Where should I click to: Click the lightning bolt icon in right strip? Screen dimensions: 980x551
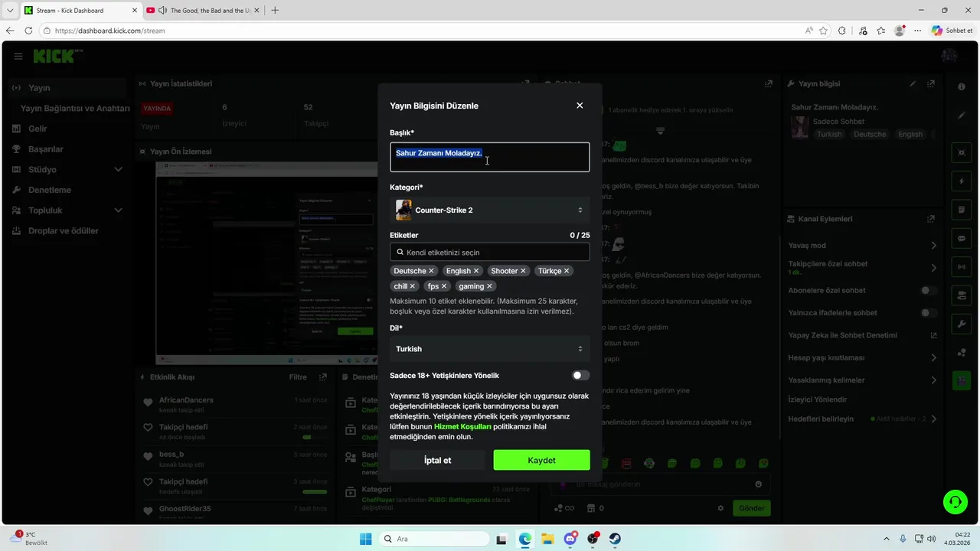pos(962,181)
